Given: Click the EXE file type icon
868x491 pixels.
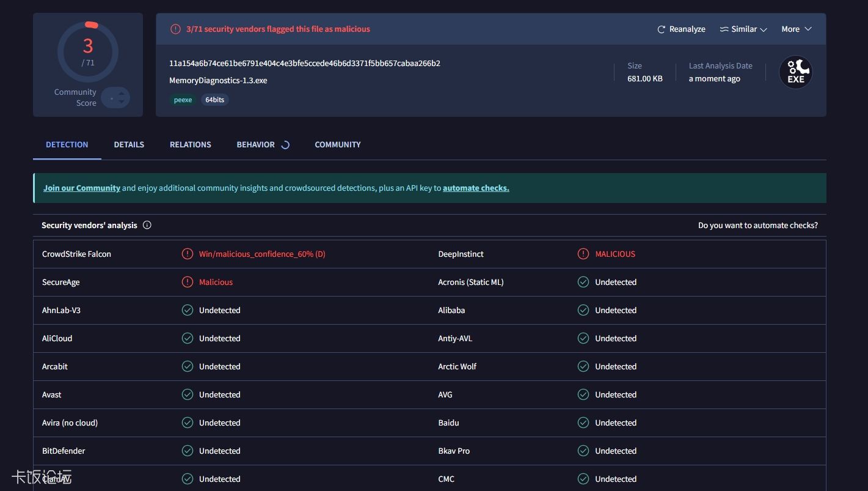Looking at the screenshot, I should point(795,72).
